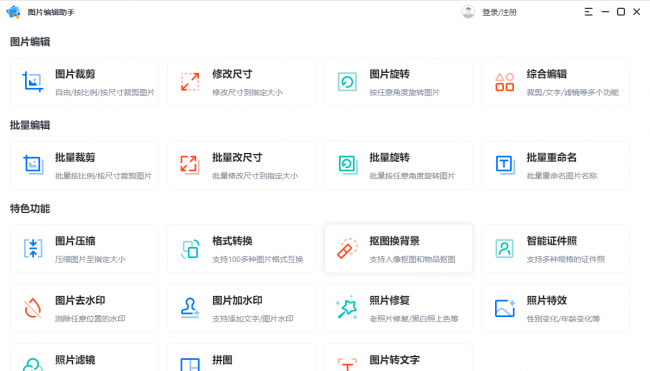Select the 图片压缩 card title
Screen dimensions: 650x371
75,241
